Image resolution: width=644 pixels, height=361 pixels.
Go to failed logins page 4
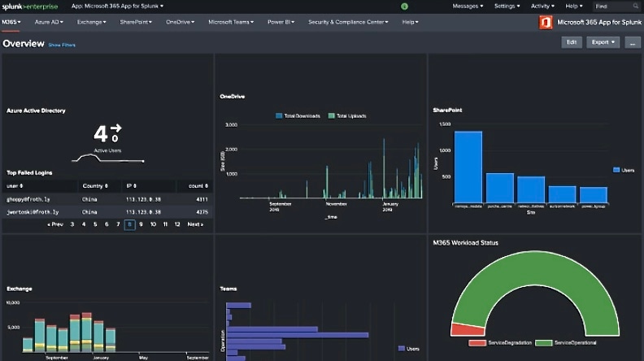coord(84,224)
